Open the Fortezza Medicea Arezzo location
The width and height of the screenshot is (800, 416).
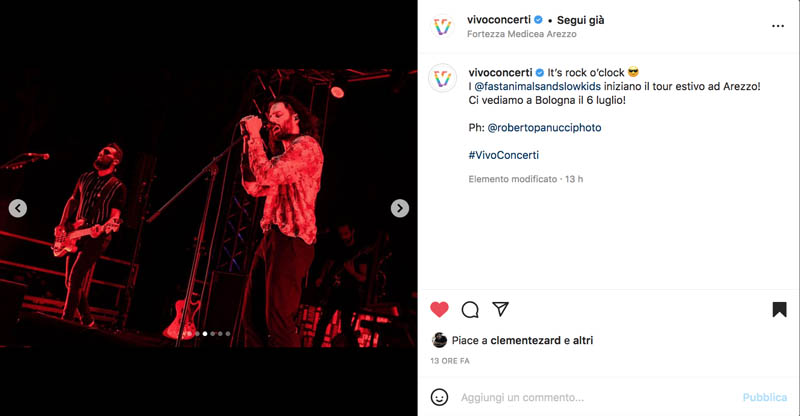pos(521,34)
